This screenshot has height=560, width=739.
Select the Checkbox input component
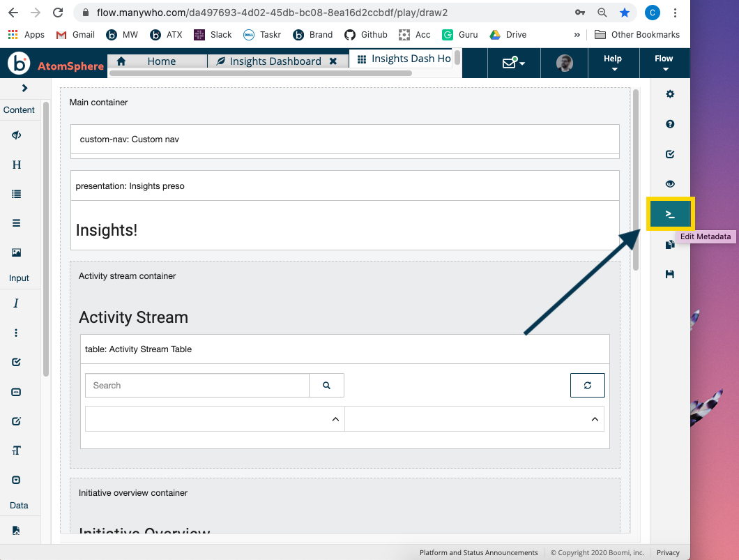coord(15,362)
